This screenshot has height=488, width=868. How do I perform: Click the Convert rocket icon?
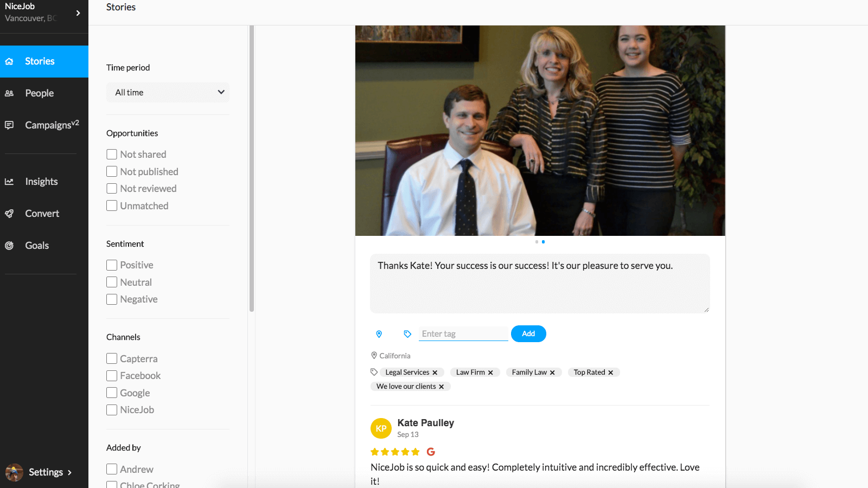[9, 214]
